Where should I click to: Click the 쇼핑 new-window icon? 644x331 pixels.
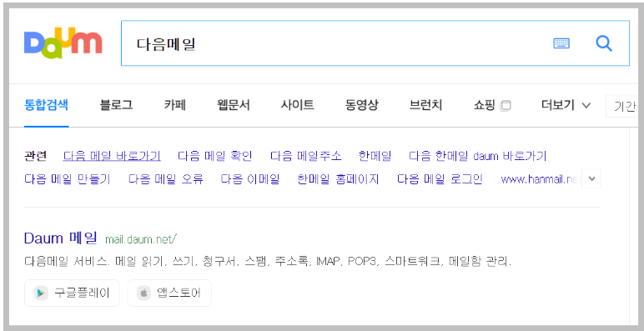click(x=506, y=106)
